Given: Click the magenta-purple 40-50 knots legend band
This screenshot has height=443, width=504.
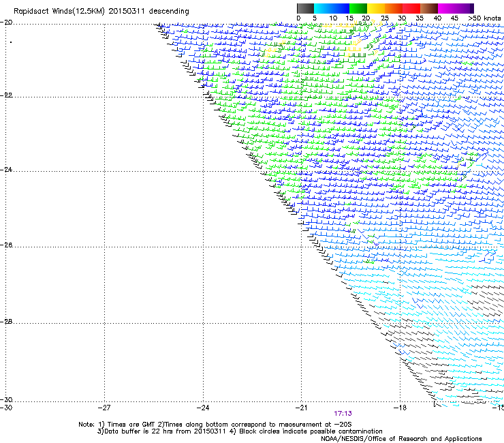Looking at the screenshot, I should point(456,8).
